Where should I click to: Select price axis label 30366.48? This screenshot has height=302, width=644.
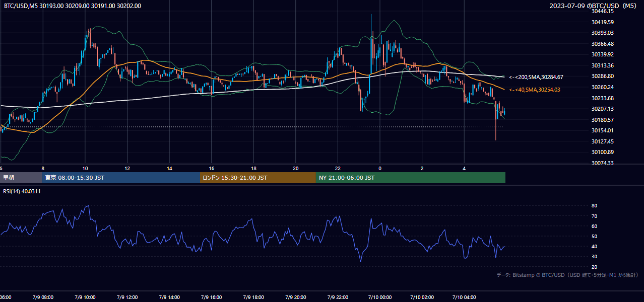pos(602,44)
